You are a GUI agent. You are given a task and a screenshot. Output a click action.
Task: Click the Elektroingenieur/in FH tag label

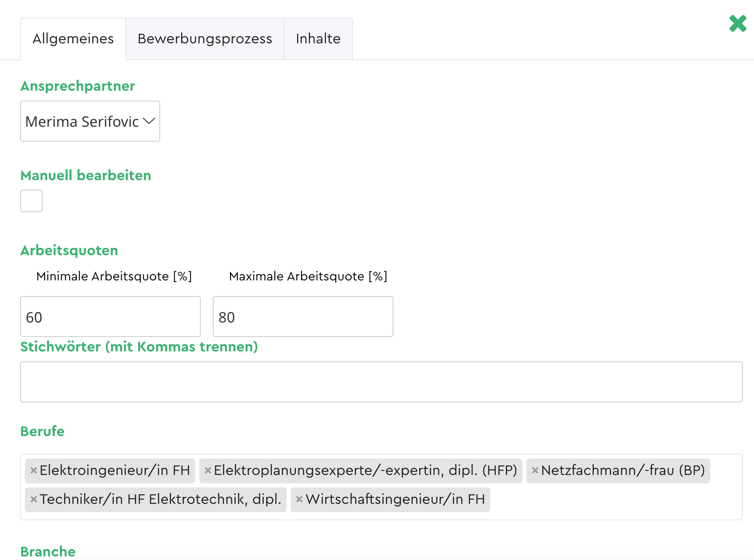(x=114, y=471)
